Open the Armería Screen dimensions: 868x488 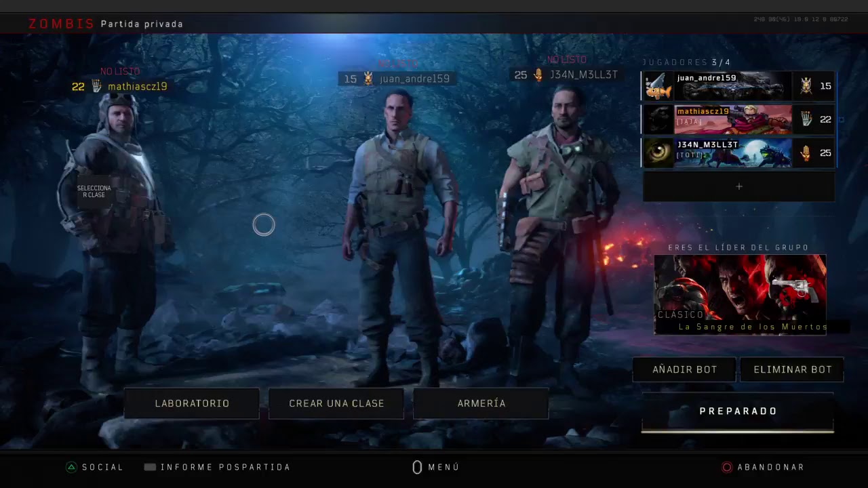point(481,403)
